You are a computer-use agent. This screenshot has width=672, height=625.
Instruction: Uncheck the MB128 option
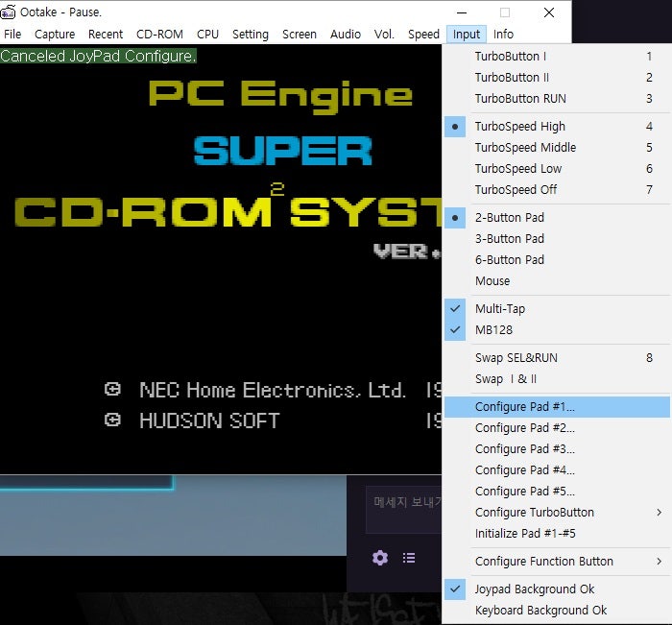click(x=557, y=330)
